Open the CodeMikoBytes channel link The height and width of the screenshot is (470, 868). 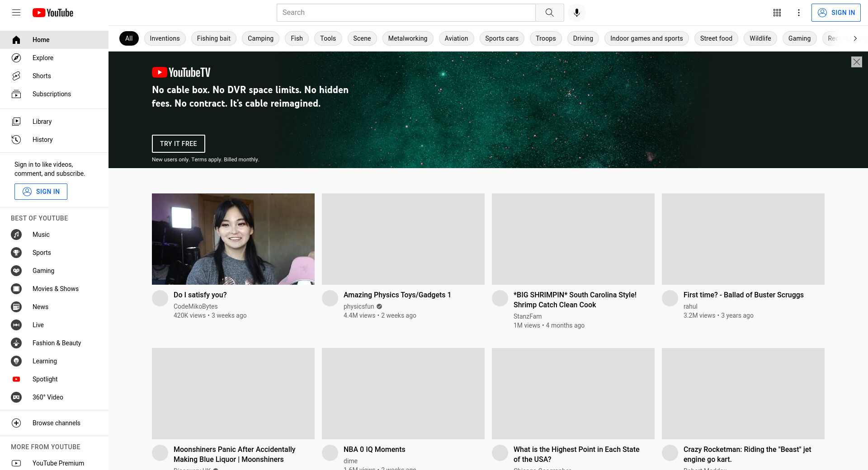pos(196,306)
